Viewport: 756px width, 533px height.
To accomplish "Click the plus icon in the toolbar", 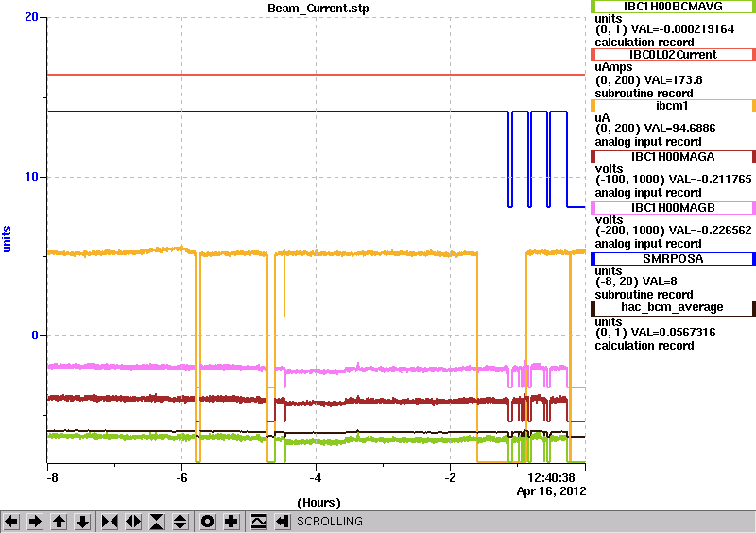I will (x=232, y=522).
